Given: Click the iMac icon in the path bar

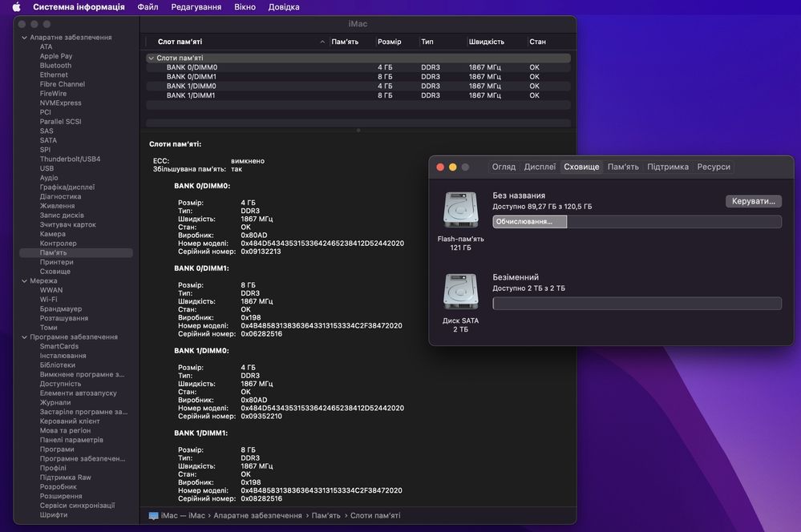Looking at the screenshot, I should click(x=153, y=516).
